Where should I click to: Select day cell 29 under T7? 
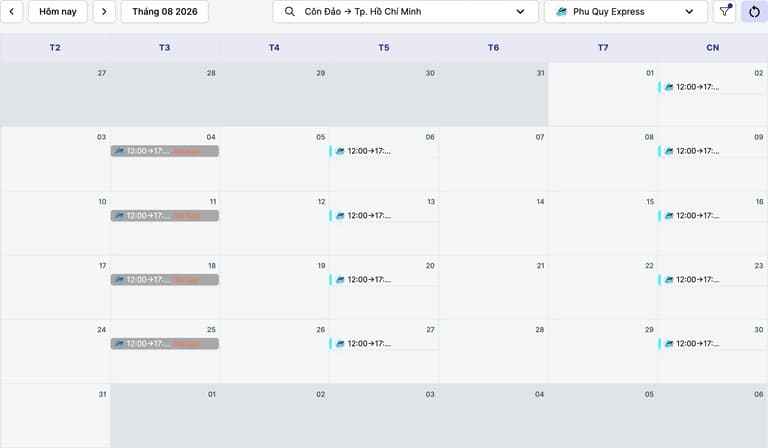click(603, 352)
